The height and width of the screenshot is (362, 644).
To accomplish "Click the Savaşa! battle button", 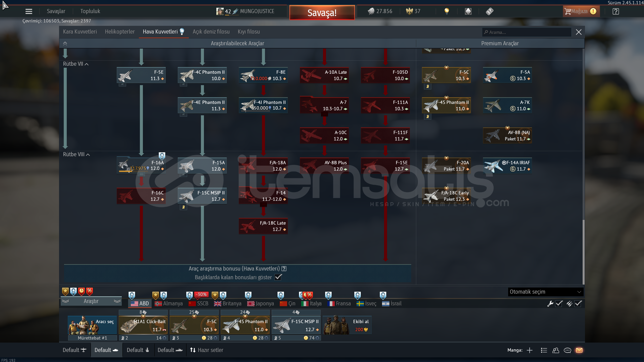I will click(322, 13).
